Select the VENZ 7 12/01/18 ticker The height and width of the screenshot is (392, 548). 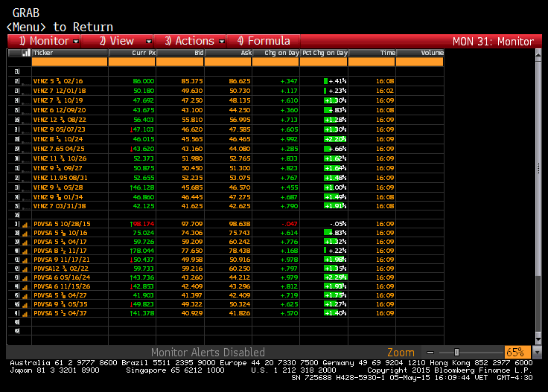tap(60, 91)
